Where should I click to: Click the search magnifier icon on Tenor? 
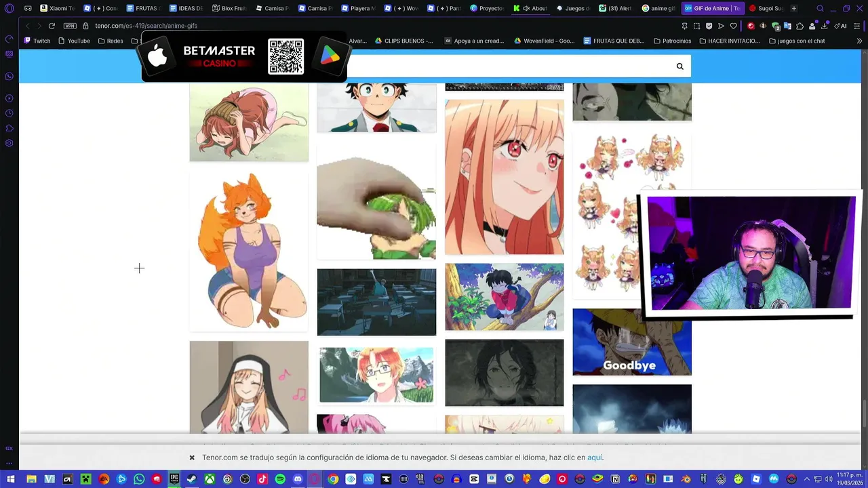click(679, 66)
